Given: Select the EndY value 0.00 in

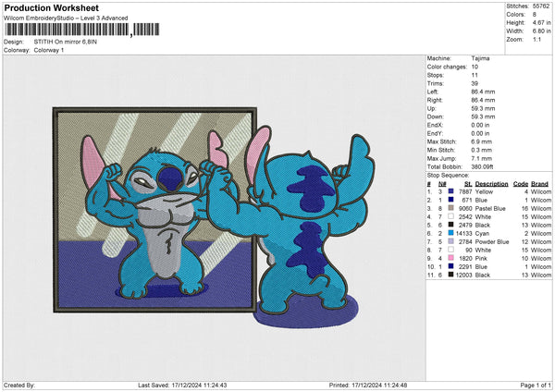Looking at the screenshot, I should coord(480,133).
